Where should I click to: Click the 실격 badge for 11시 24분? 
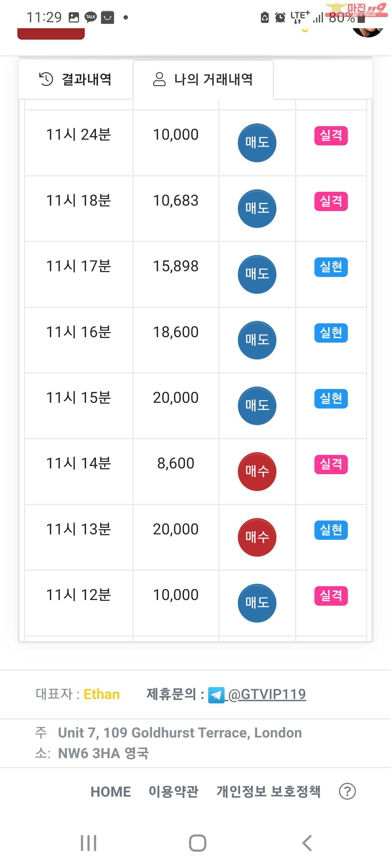[331, 135]
